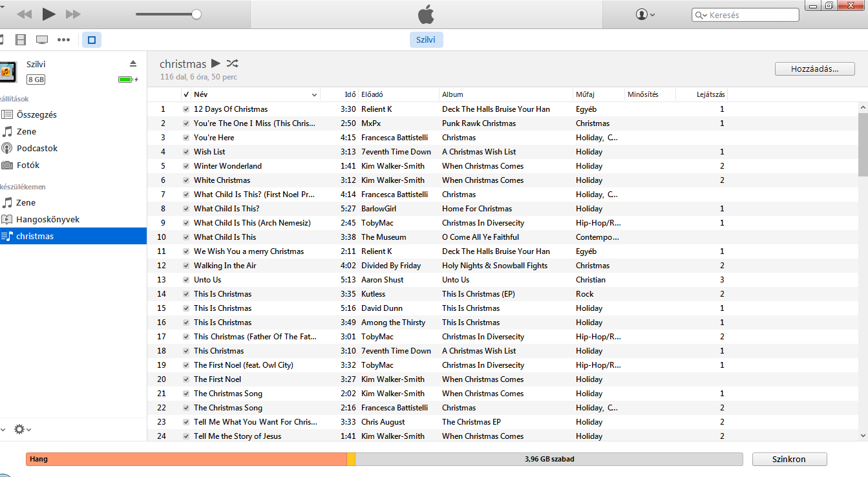Open Zene under settings section
Screen dimensions: 868x477
[26, 131]
